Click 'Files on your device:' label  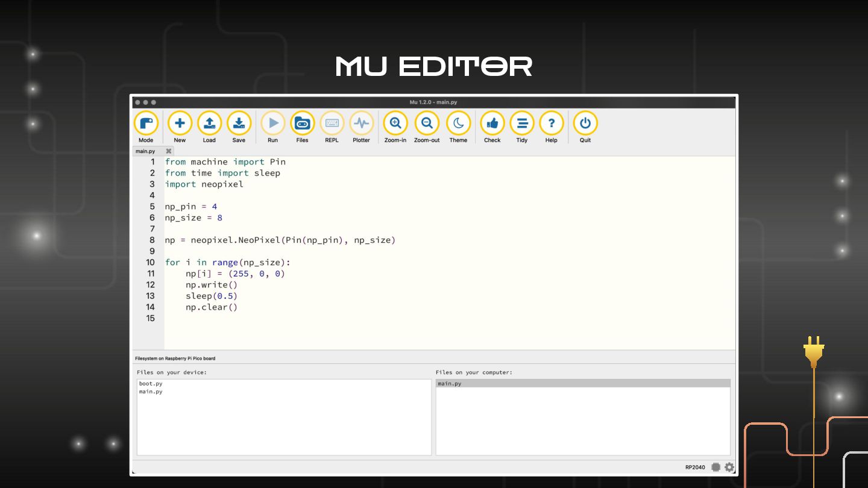pyautogui.click(x=172, y=372)
